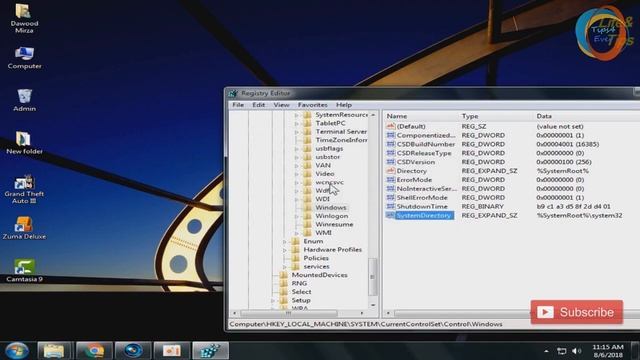Click tree pane vertical scrollbar thumb

click(373, 277)
